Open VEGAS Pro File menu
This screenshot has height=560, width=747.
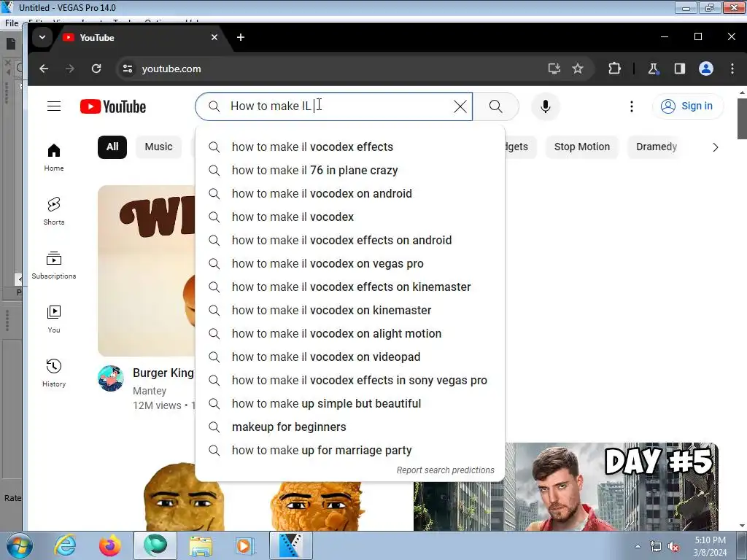pyautogui.click(x=12, y=23)
